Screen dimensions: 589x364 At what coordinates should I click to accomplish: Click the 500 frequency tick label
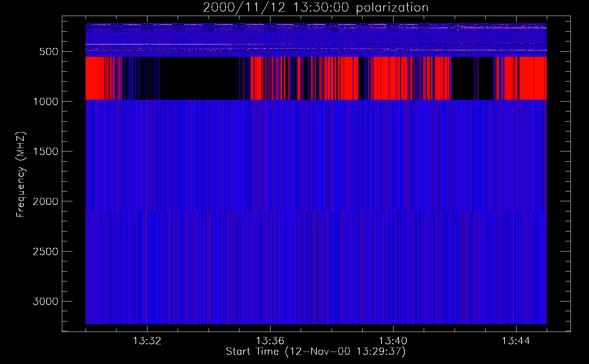tap(49, 52)
